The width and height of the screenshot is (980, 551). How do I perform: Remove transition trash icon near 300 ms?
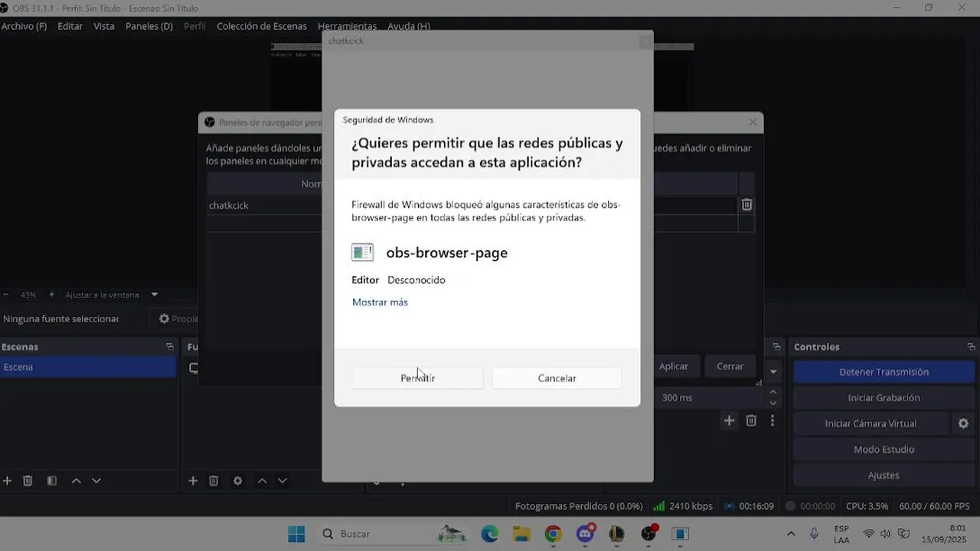(x=751, y=420)
